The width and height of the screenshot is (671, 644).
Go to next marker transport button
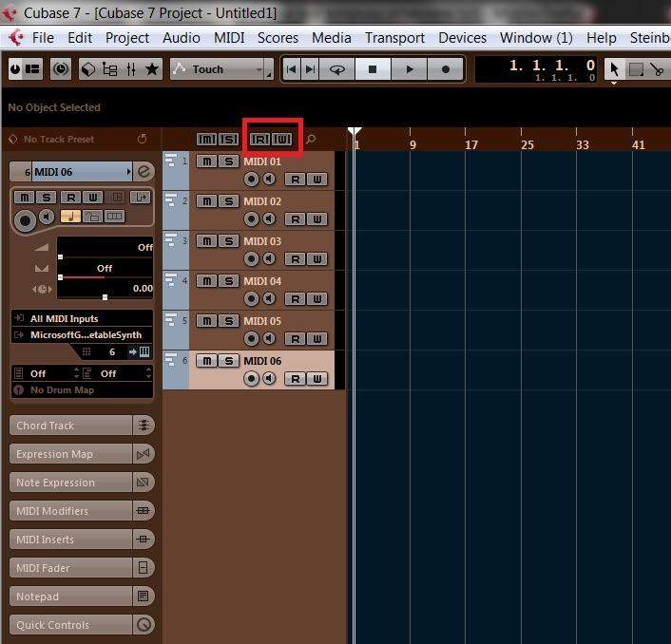310,68
